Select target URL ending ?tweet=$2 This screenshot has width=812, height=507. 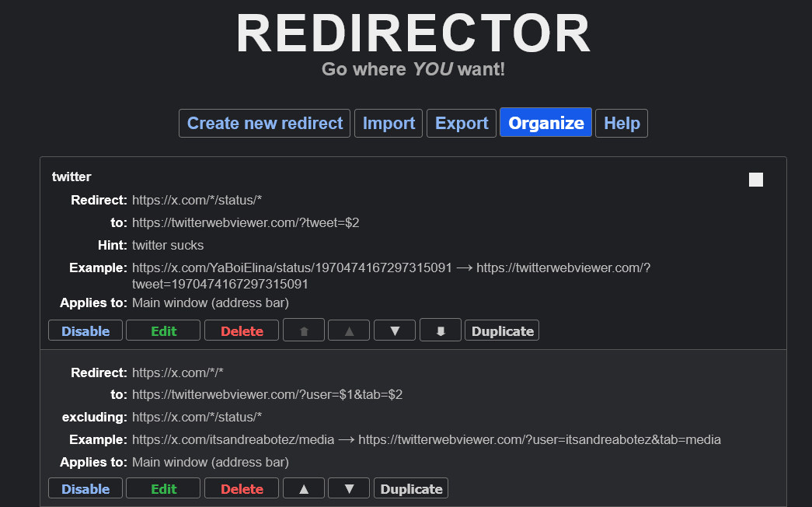click(246, 223)
